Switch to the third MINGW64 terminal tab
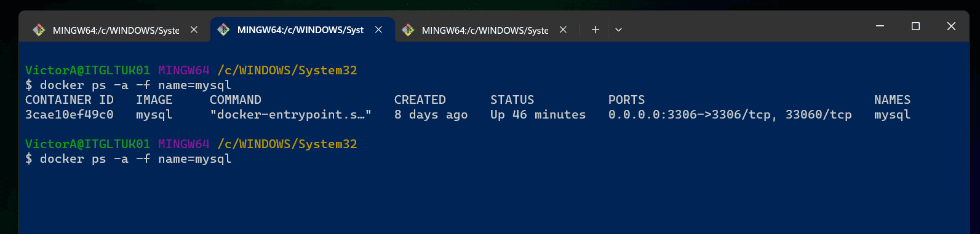This screenshot has width=980, height=234. pyautogui.click(x=485, y=29)
